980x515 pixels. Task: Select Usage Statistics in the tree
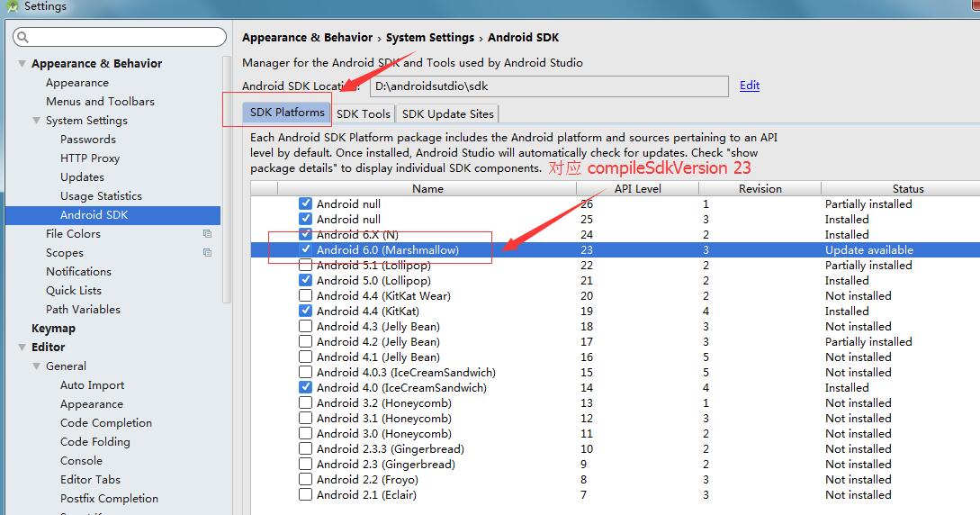click(x=102, y=195)
